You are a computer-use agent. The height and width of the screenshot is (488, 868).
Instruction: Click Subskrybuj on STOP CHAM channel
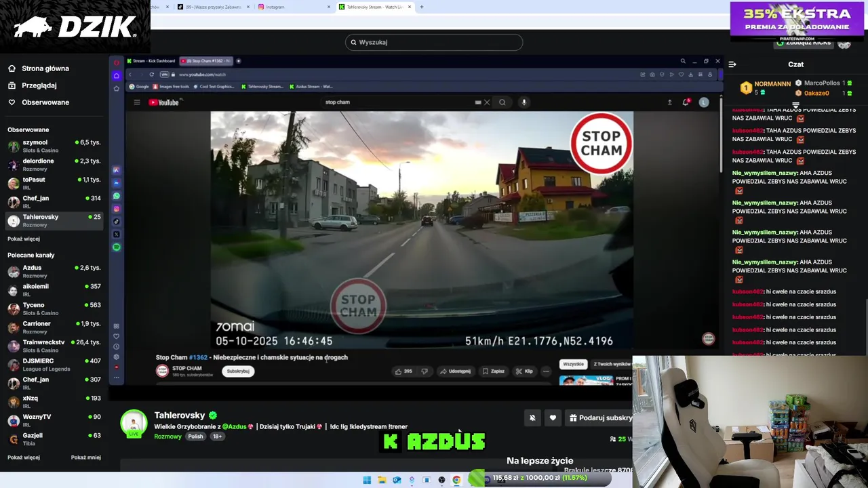click(238, 371)
